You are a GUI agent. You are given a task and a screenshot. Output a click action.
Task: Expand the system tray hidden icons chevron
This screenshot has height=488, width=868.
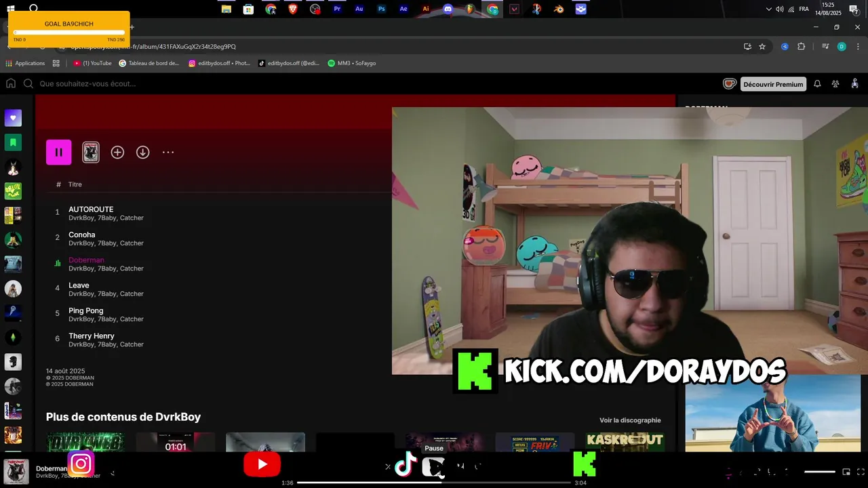pos(768,9)
